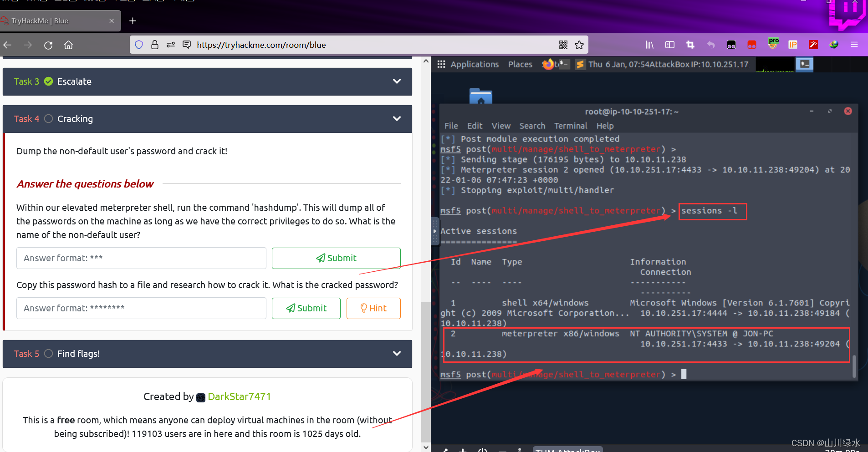868x452 pixels.
Task: Open terminal View menu
Action: pyautogui.click(x=501, y=126)
